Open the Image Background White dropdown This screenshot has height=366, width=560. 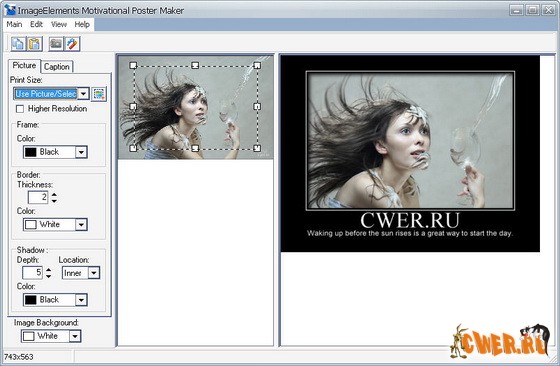[75, 336]
